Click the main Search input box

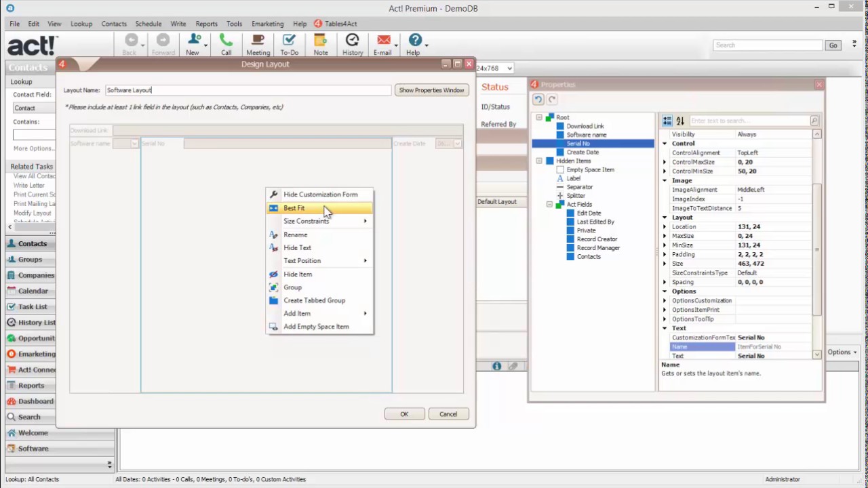click(768, 45)
